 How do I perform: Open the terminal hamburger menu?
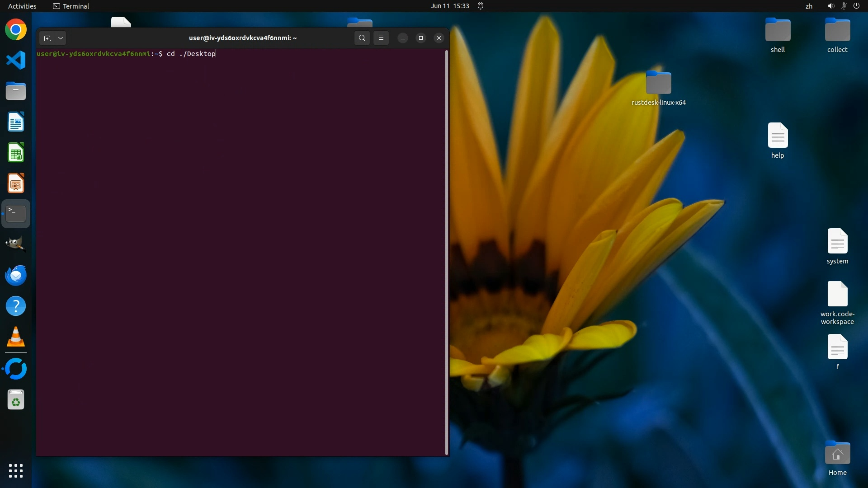pos(381,38)
